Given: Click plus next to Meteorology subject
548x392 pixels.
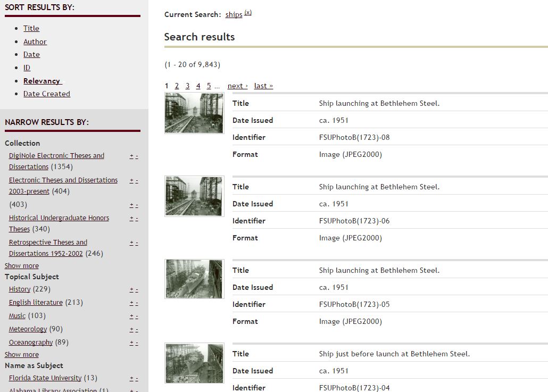Looking at the screenshot, I should coord(131,330).
